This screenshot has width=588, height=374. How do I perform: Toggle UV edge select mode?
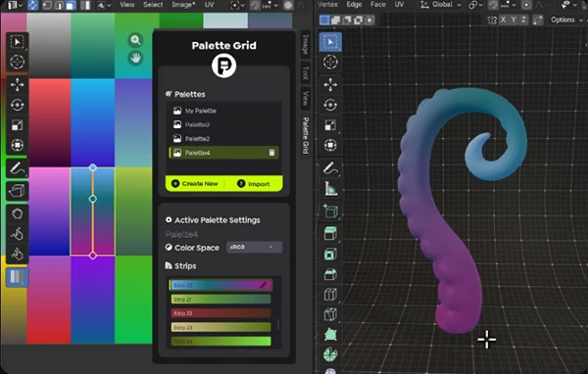point(59,5)
